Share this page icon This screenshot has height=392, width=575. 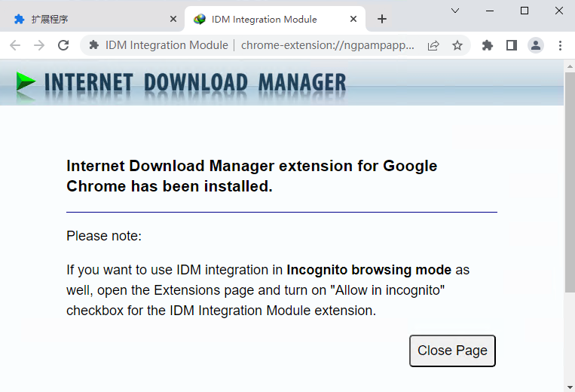point(433,45)
